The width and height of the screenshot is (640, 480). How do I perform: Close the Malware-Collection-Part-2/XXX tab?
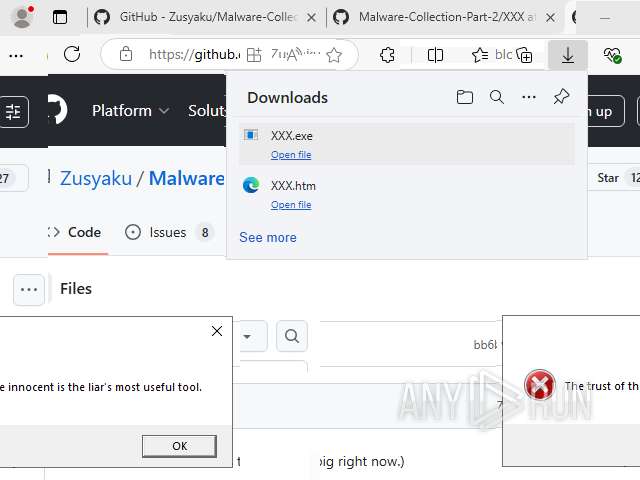tap(550, 18)
